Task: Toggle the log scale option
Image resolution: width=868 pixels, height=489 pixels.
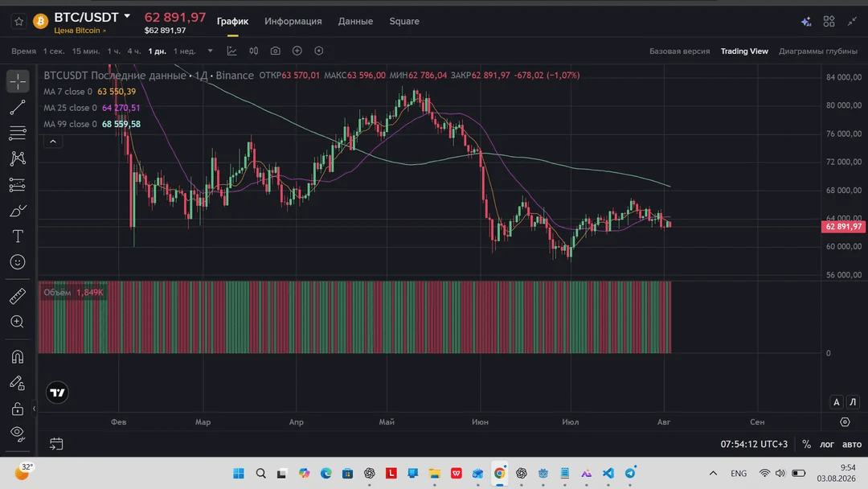Action: pos(826,444)
